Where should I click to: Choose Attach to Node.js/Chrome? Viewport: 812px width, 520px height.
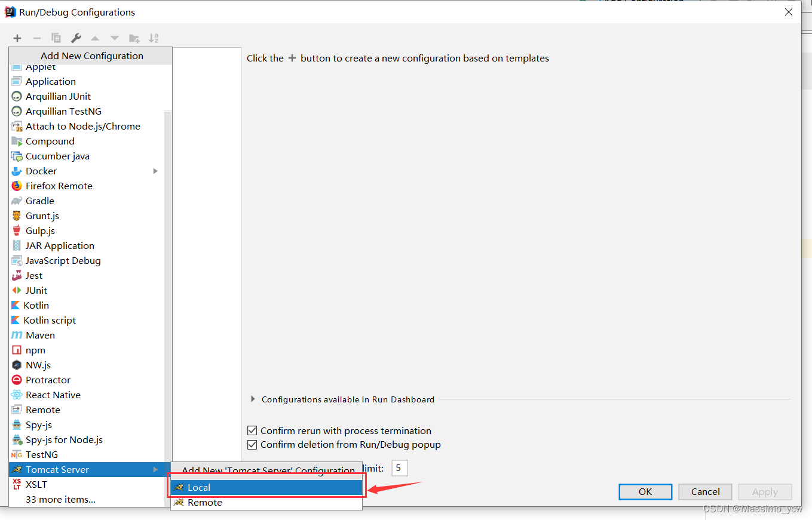pos(87,126)
